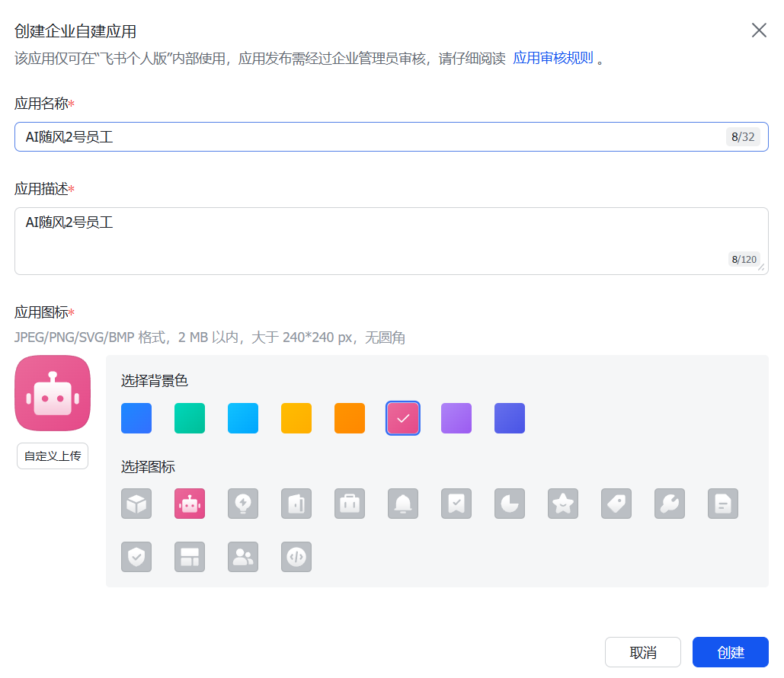The image size is (784, 678).
Task: Choose the lightbulb icon option
Action: [x=243, y=504]
